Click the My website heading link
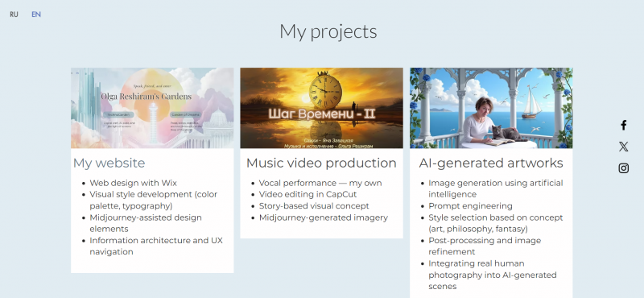The height and width of the screenshot is (298, 644). (109, 163)
